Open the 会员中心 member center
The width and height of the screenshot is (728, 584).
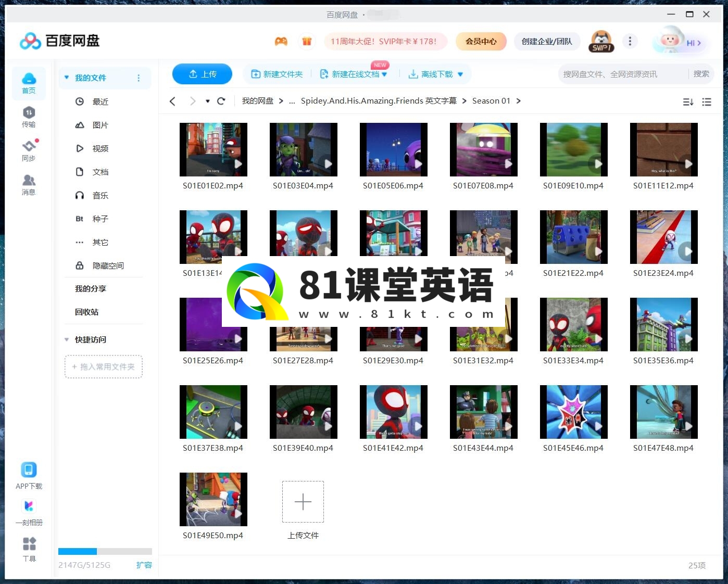(481, 41)
